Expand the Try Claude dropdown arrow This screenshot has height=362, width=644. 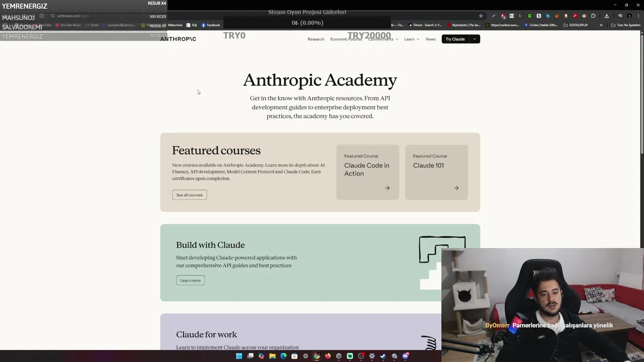[474, 39]
